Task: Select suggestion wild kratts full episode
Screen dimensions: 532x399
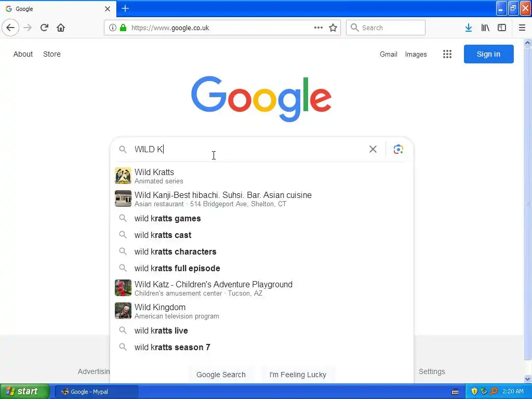Action: pos(262,269)
